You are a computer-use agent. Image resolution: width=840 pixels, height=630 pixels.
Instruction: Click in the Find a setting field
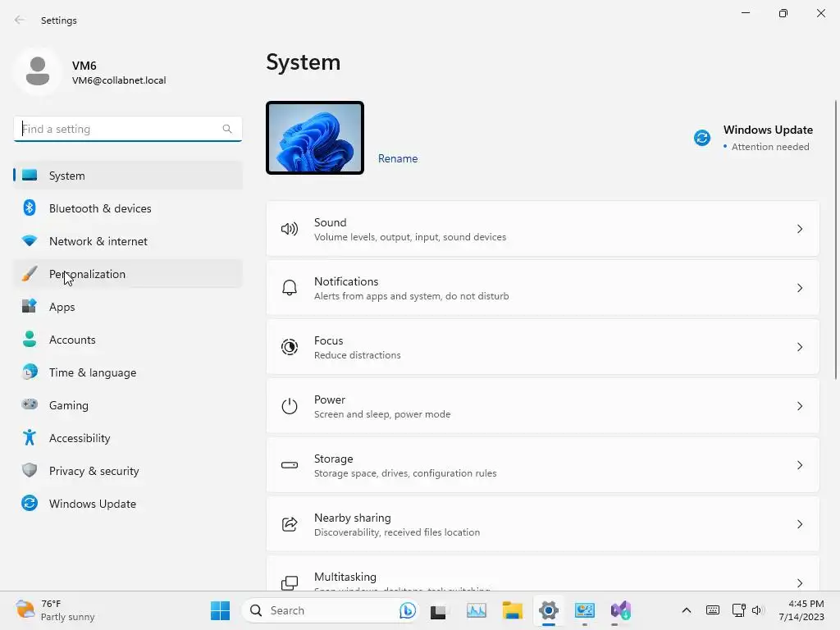[x=127, y=129]
